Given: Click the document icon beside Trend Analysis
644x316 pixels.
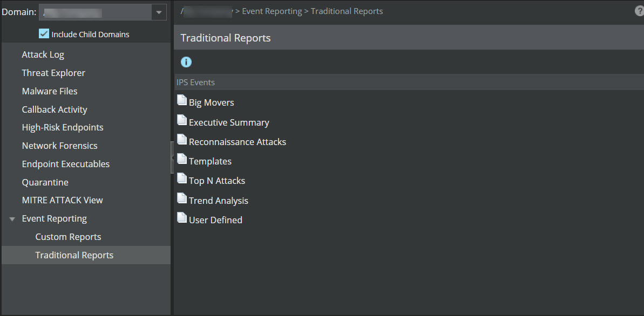Looking at the screenshot, I should click(x=181, y=198).
